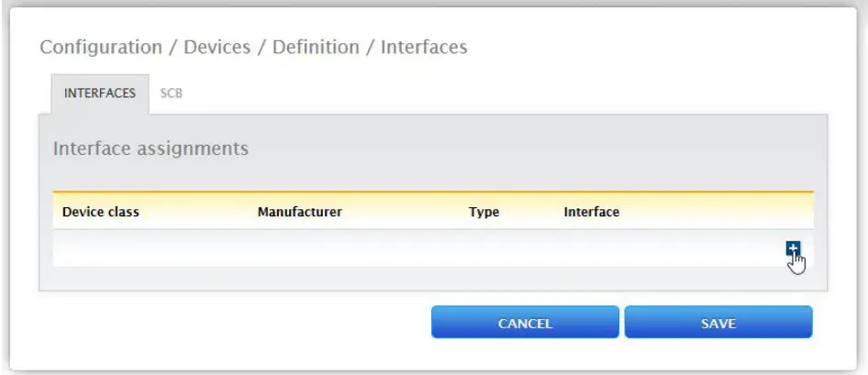868x375 pixels.
Task: Click the Manufacturer column header
Action: point(300,212)
